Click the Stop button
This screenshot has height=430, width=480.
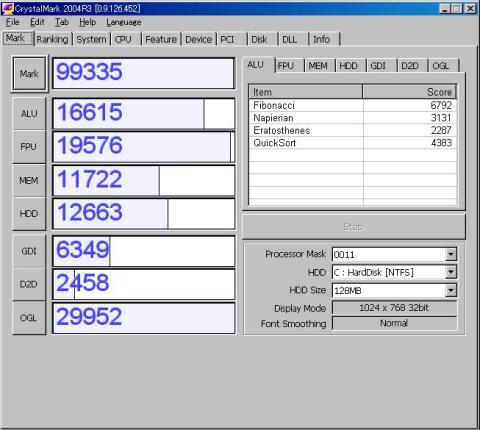(353, 227)
